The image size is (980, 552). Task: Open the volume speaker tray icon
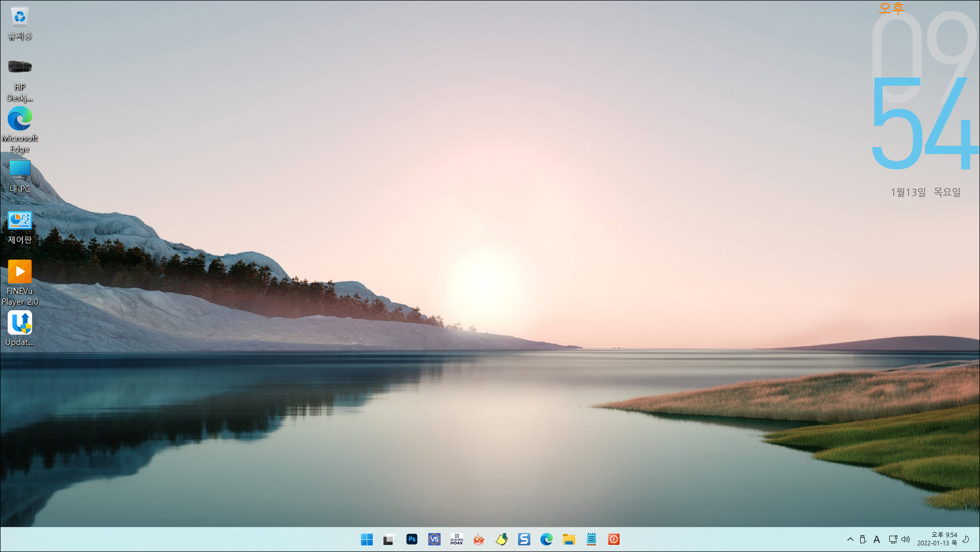906,539
